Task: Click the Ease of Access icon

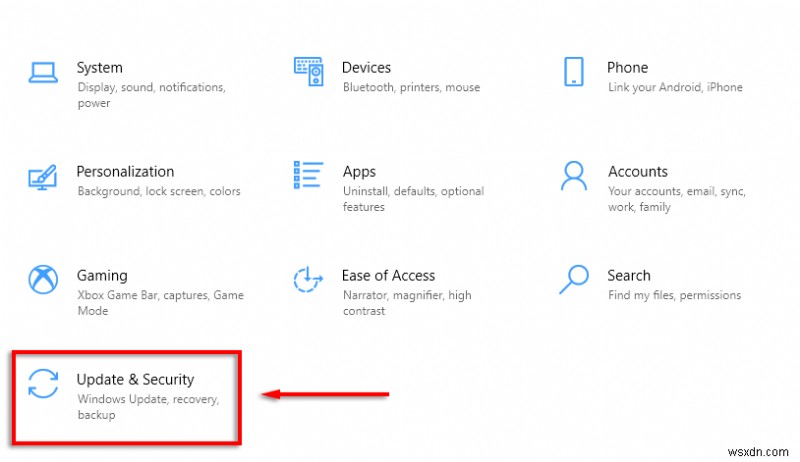Action: tap(308, 279)
